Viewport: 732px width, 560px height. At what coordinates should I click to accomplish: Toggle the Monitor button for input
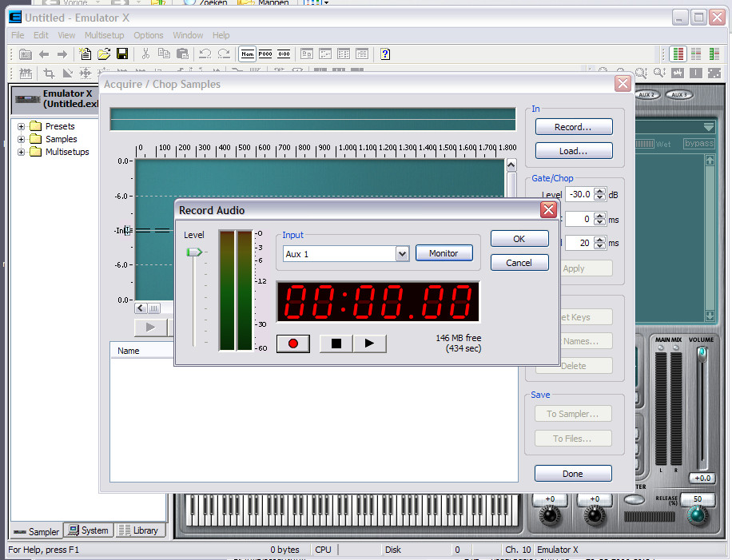point(444,253)
